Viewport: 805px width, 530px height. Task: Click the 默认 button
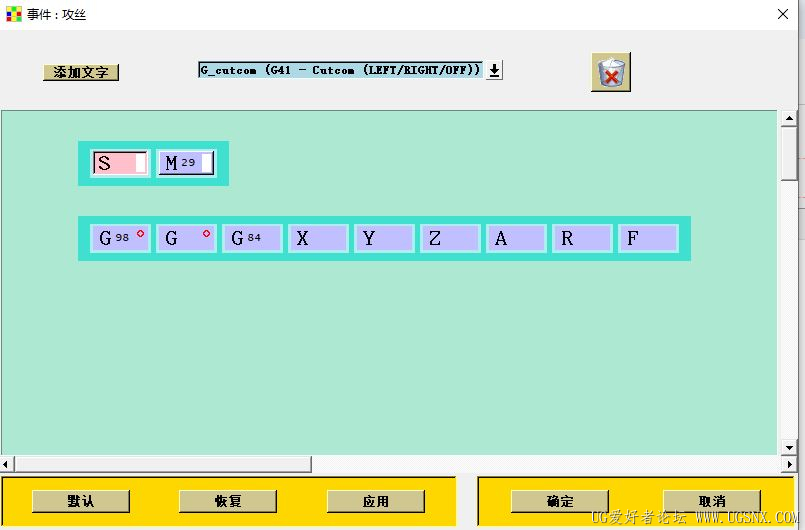tap(81, 501)
